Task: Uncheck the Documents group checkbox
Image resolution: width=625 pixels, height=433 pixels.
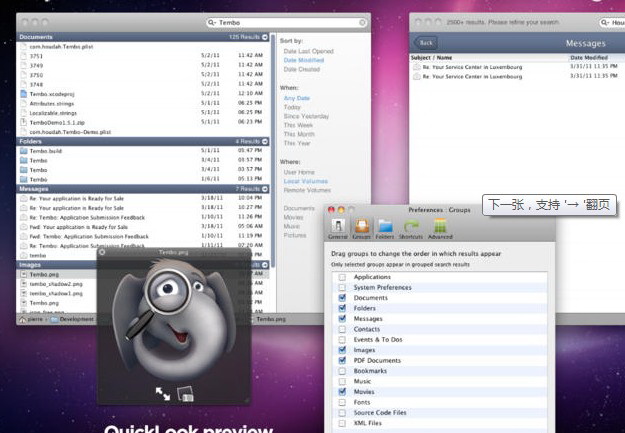Action: click(x=343, y=298)
